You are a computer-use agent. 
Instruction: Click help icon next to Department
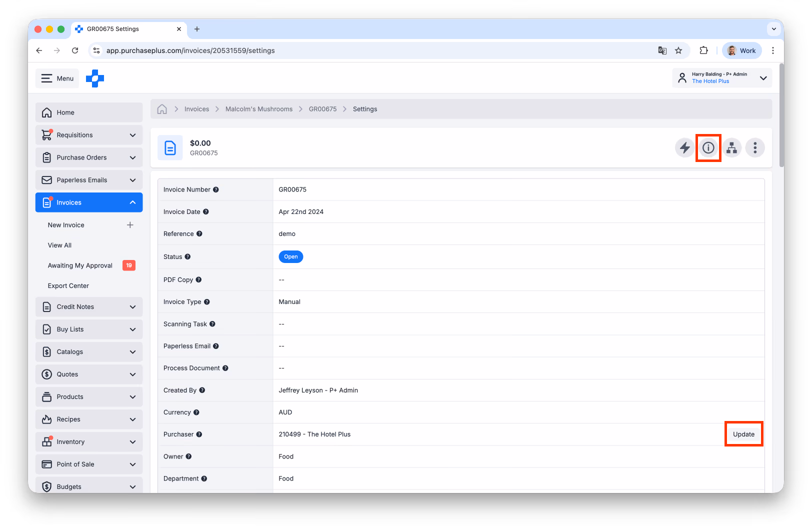pyautogui.click(x=204, y=478)
